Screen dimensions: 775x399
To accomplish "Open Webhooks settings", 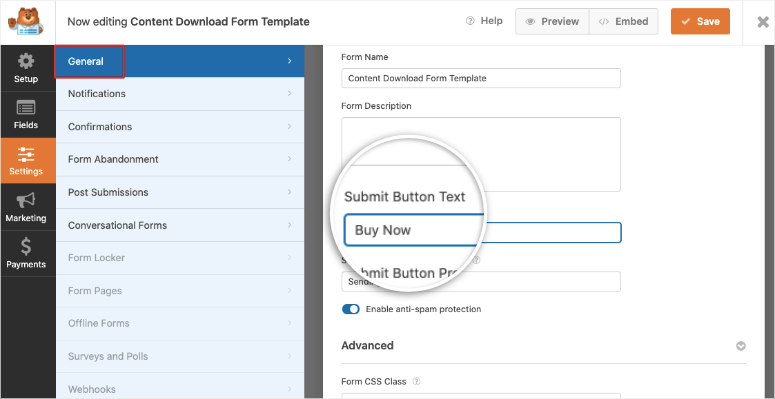I will [x=180, y=386].
